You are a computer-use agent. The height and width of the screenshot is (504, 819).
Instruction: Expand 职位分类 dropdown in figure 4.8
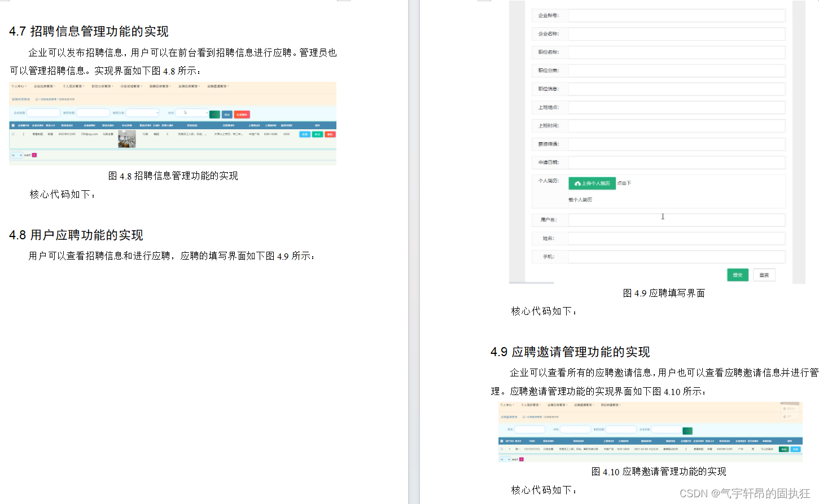[142, 113]
